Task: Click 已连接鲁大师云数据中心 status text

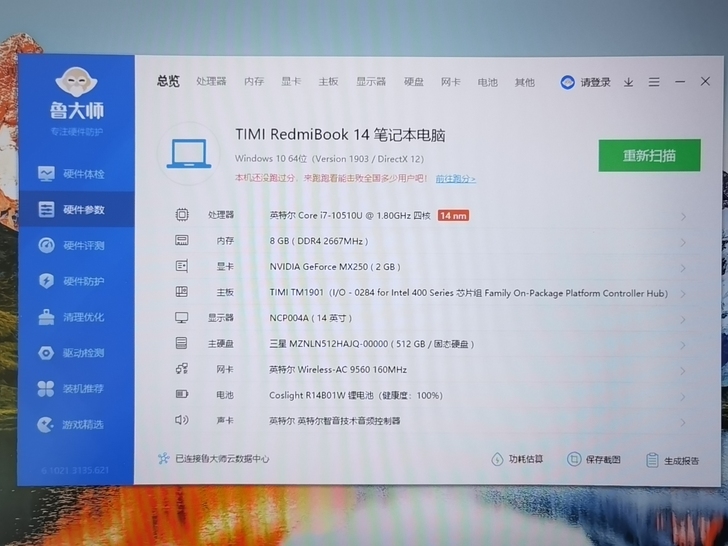Action: (x=222, y=459)
